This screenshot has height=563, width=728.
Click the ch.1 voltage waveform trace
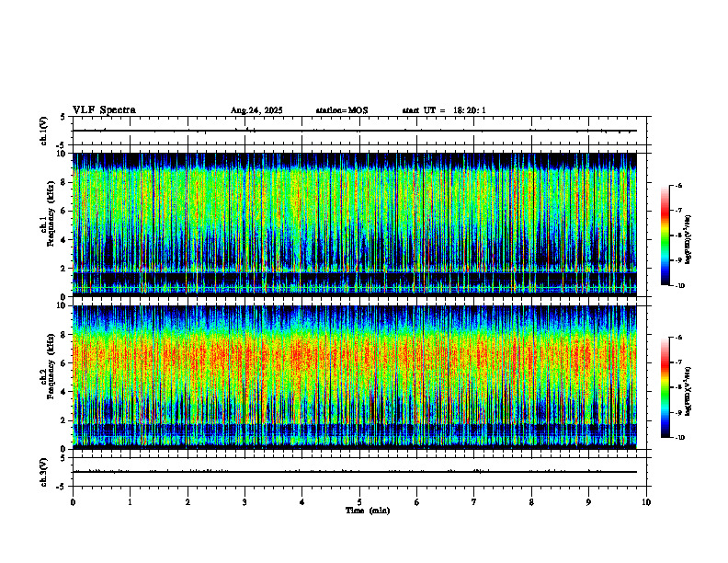click(x=355, y=131)
